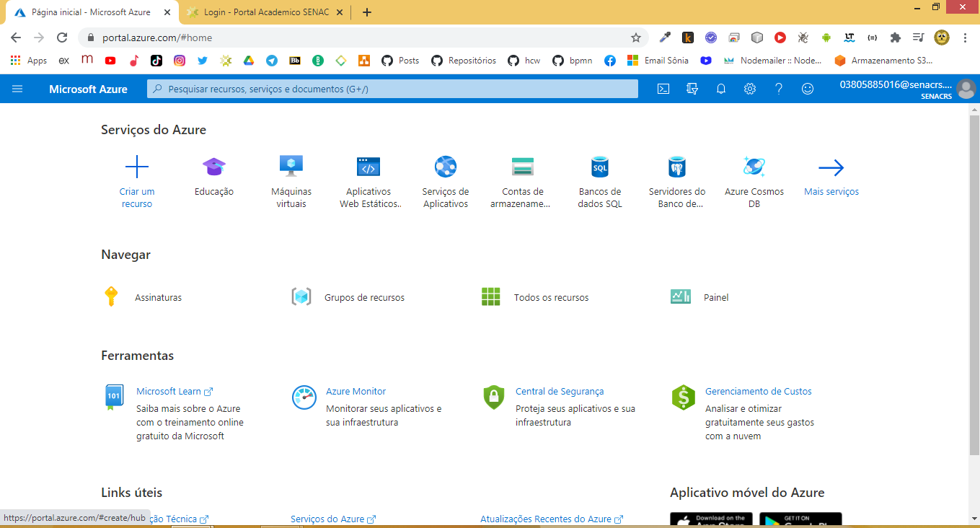Image resolution: width=980 pixels, height=528 pixels.
Task: Open Cloud Shell from the top bar
Action: coord(663,89)
